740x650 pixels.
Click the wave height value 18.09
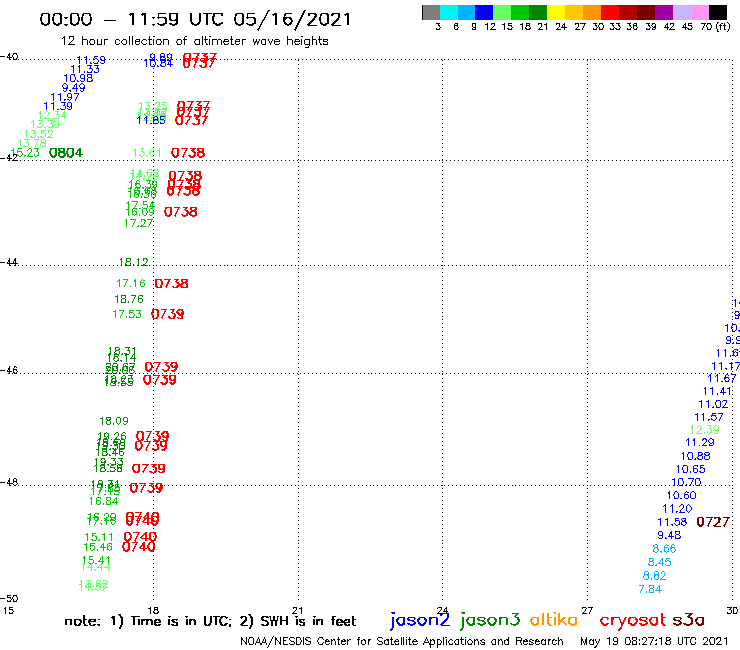point(114,421)
